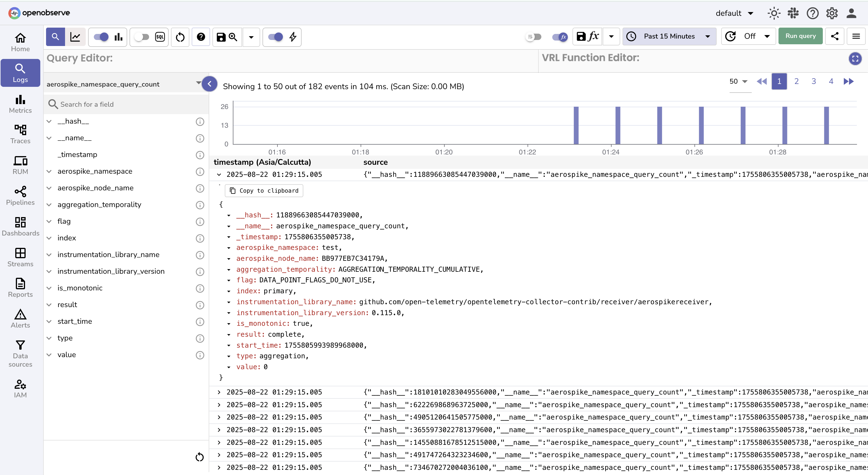Click the Copy to clipboard button

coord(264,191)
